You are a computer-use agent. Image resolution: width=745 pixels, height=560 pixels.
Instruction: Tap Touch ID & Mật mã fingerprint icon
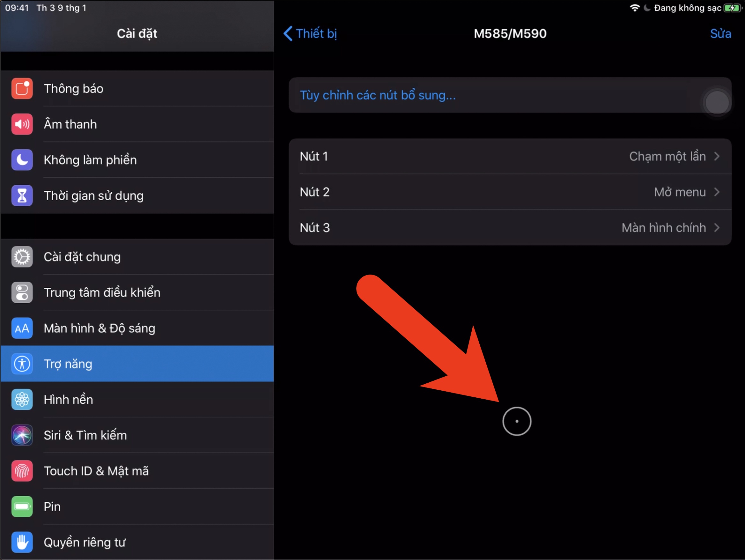22,471
